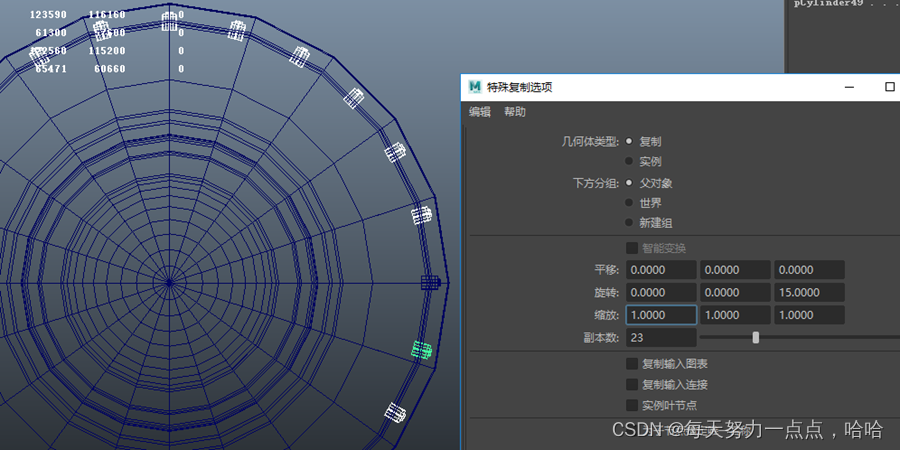Tick the 复制输入连接 checkbox
Viewport: 900px width, 450px height.
(632, 385)
